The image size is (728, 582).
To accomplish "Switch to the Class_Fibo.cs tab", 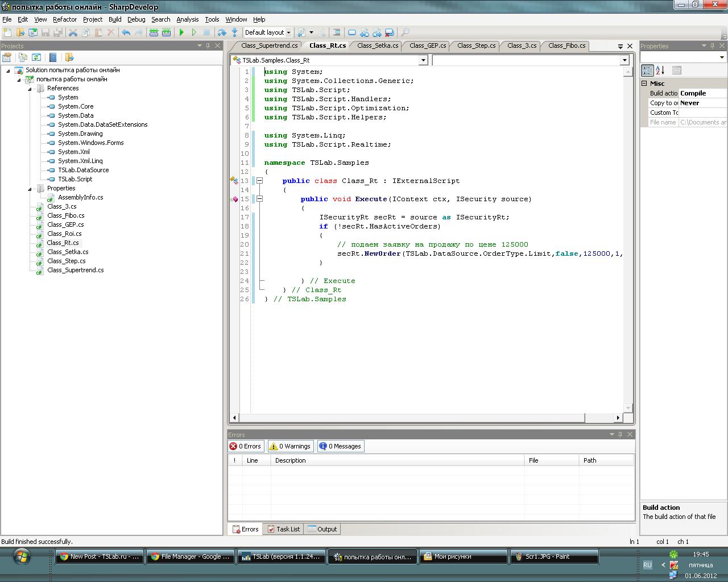I will [x=566, y=45].
